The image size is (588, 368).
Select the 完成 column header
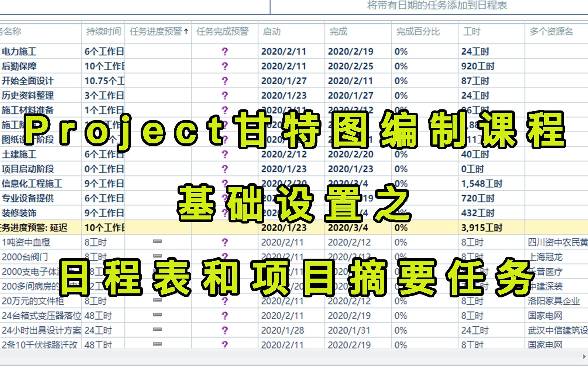358,32
